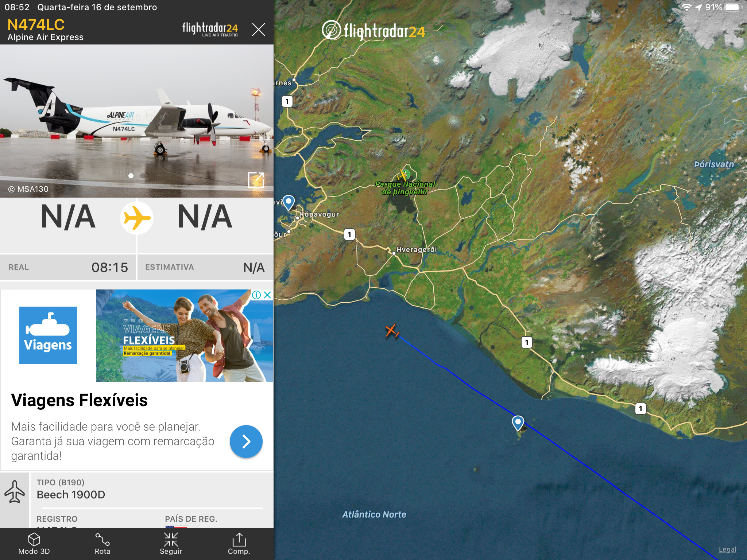Close the N474LC flight panel

click(258, 29)
